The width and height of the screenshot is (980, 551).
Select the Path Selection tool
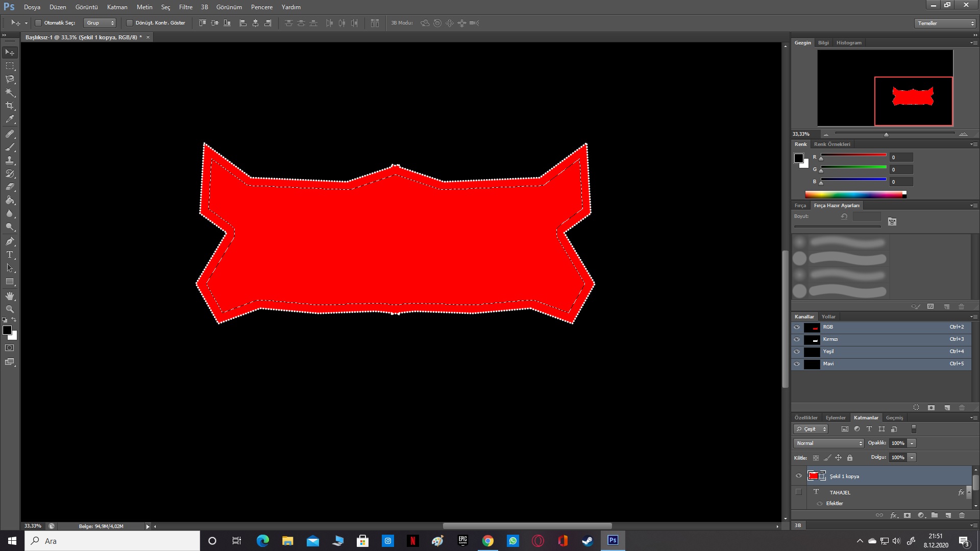click(x=10, y=268)
